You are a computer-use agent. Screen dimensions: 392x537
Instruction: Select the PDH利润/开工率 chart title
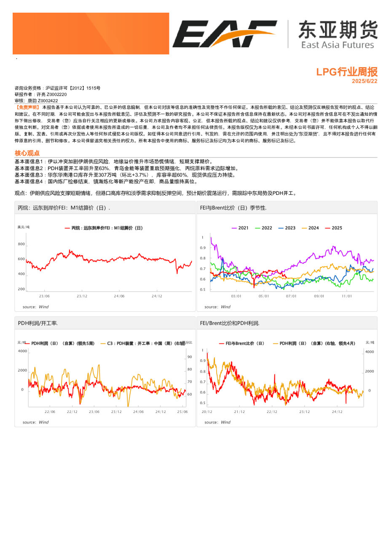coord(38,323)
